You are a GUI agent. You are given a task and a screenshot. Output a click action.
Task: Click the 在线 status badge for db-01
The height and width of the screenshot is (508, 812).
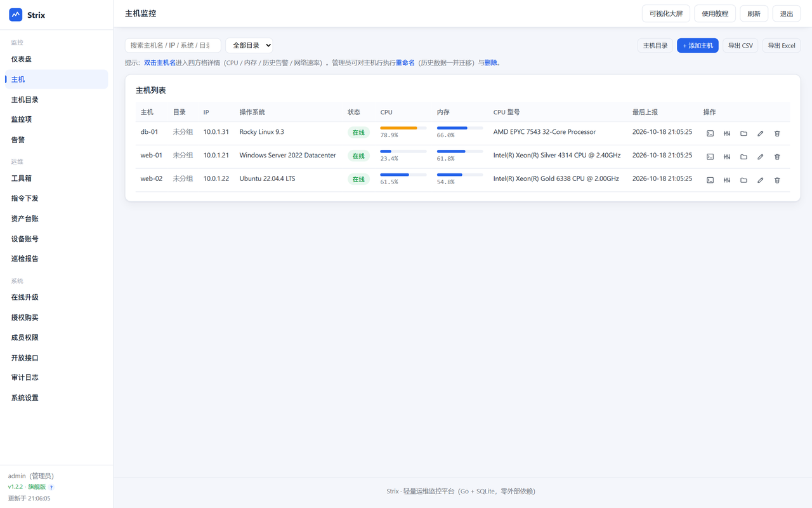[358, 133]
